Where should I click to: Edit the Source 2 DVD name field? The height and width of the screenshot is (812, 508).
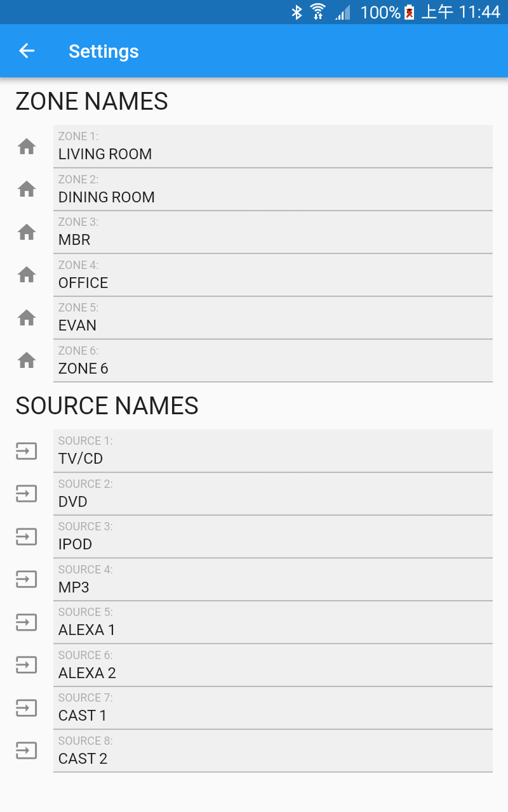pos(273,494)
